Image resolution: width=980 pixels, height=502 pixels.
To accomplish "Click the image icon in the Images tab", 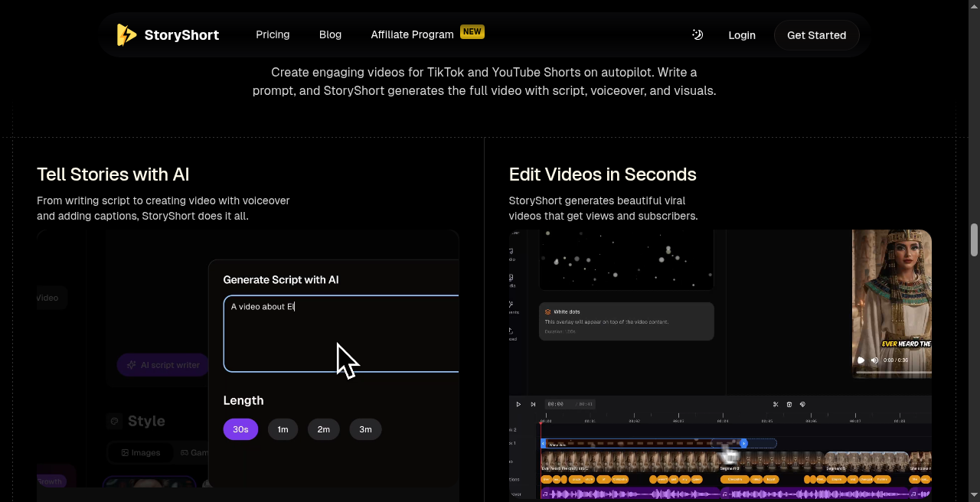I will tap(125, 452).
